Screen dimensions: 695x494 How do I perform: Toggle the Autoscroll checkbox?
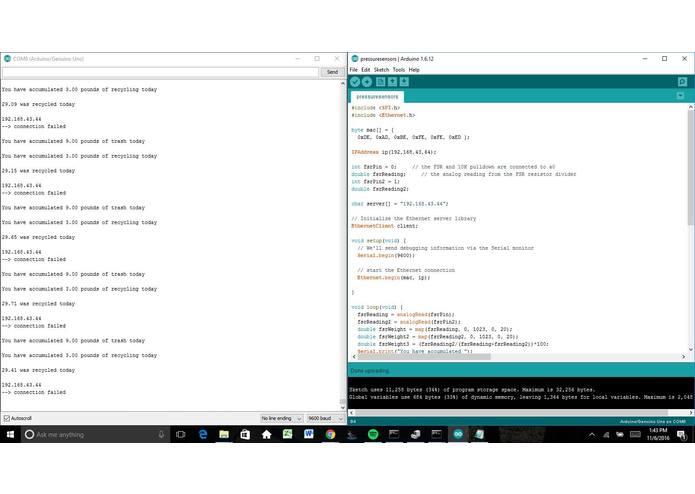click(7, 418)
